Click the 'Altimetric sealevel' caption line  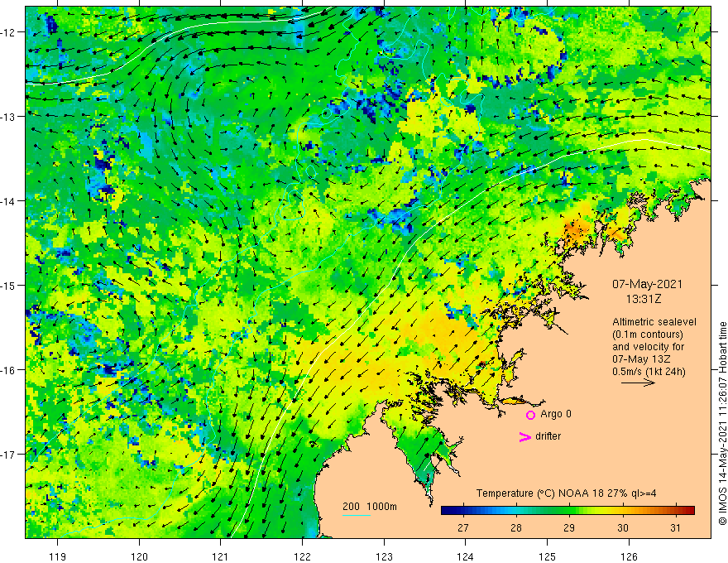point(654,322)
